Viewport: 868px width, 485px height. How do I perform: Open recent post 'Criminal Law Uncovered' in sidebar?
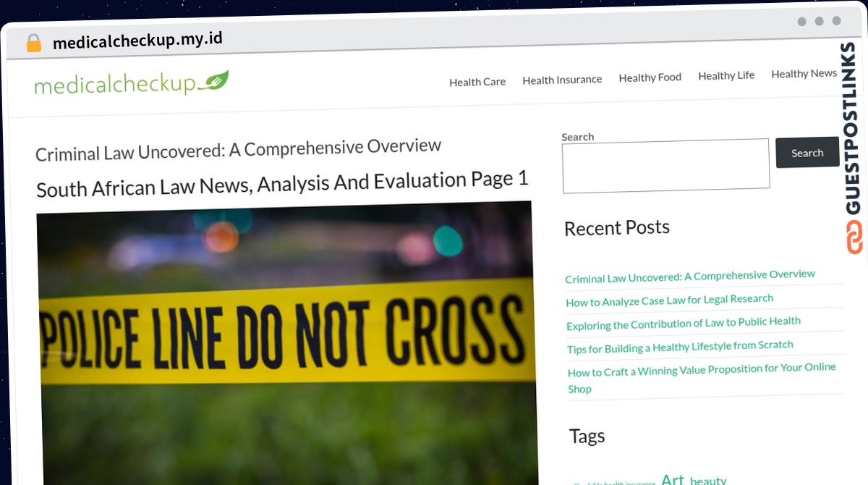coord(689,277)
